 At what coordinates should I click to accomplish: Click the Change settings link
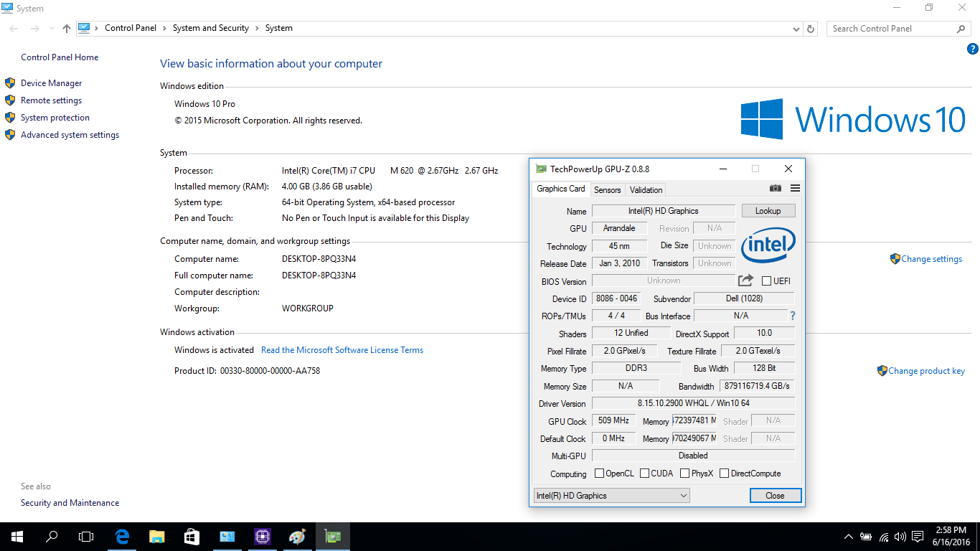(x=931, y=259)
